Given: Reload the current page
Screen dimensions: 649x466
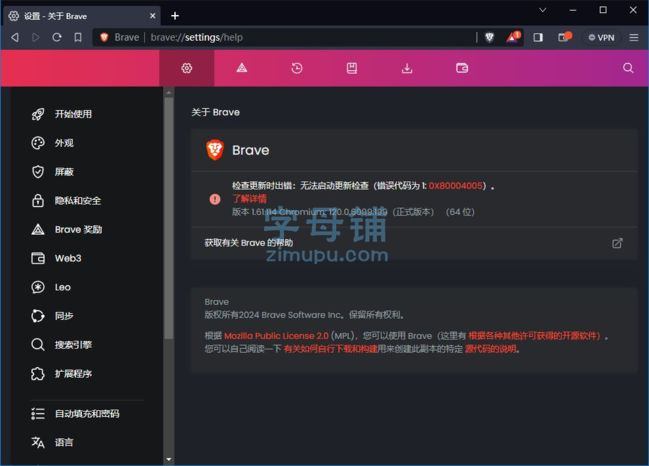Looking at the screenshot, I should click(x=57, y=38).
